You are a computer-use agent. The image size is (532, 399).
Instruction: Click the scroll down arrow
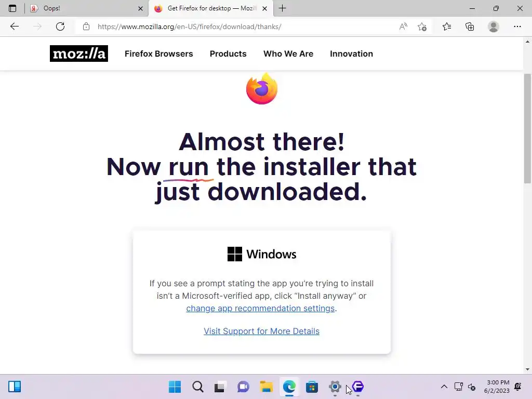[x=528, y=369]
